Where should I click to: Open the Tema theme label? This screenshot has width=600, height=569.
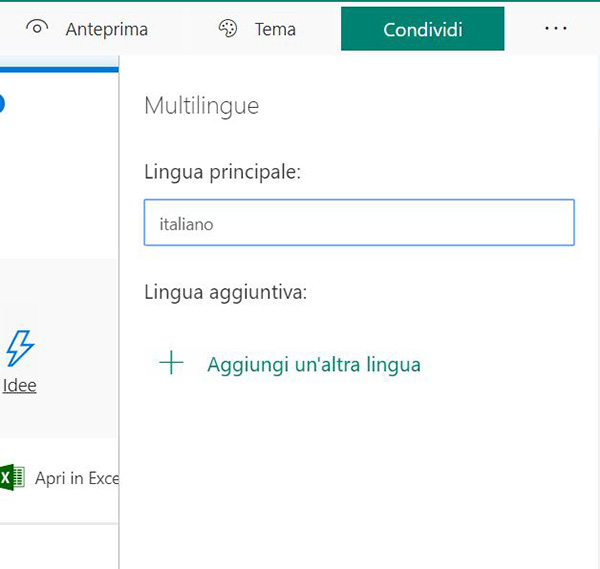pyautogui.click(x=275, y=29)
